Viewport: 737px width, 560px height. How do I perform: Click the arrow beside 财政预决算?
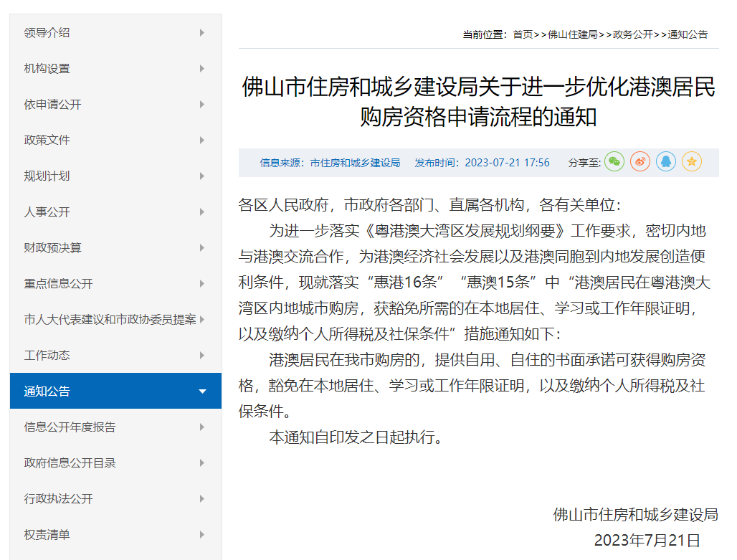click(x=202, y=248)
